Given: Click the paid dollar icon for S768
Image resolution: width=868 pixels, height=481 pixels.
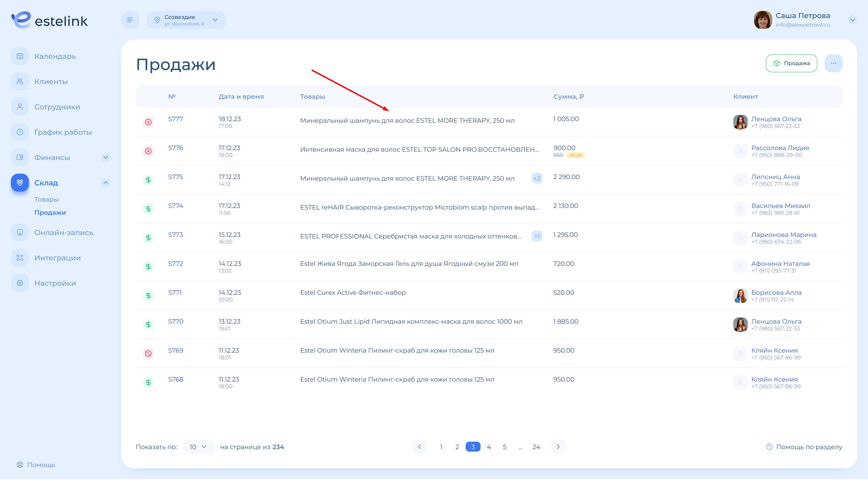Looking at the screenshot, I should pyautogui.click(x=148, y=383).
